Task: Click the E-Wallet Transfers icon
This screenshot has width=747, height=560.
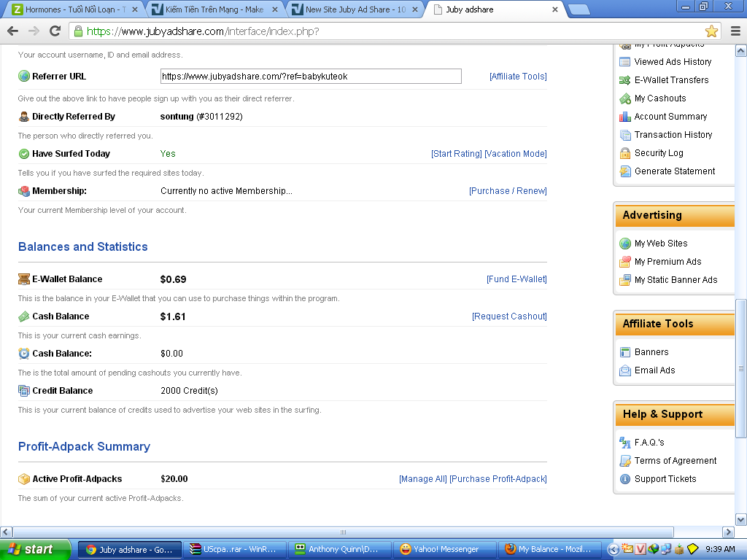Action: pos(624,80)
